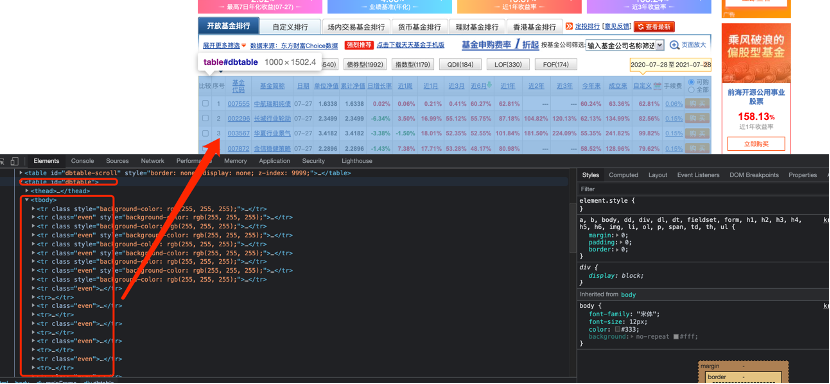830x384 pixels.
Task: Expand the dbtable-scroll table node
Action: coord(21,173)
